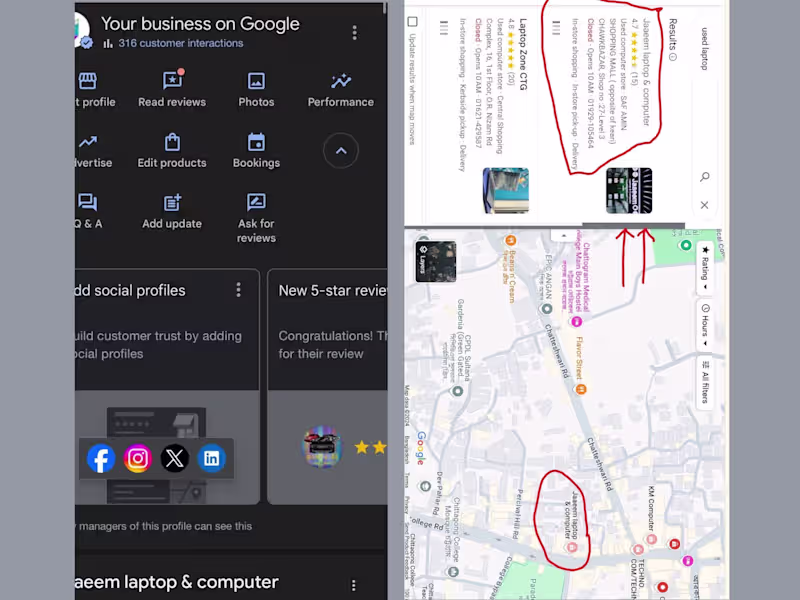Screen dimensions: 800x600
Task: Enable the 'Update results when map moves' checkbox
Action: (412, 22)
